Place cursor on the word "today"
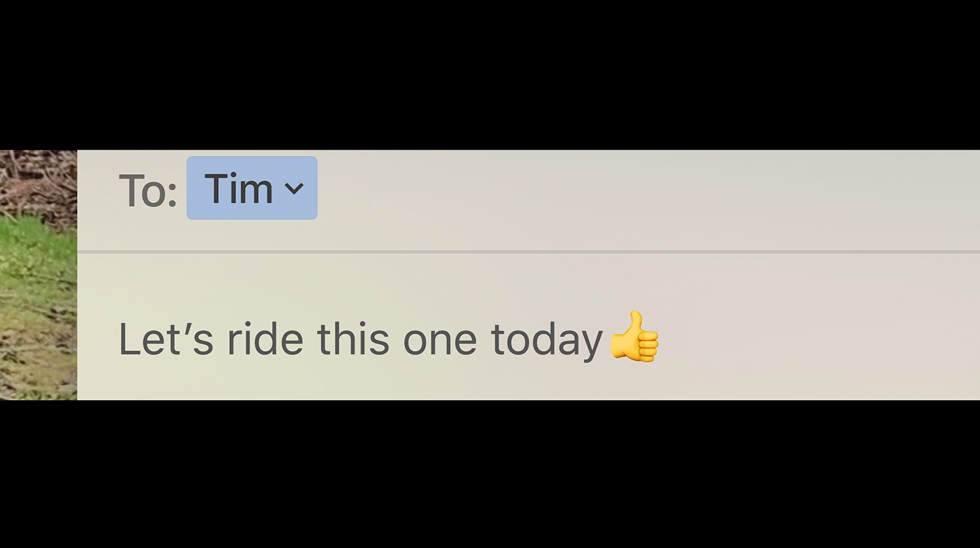The width and height of the screenshot is (980, 548). 546,341
